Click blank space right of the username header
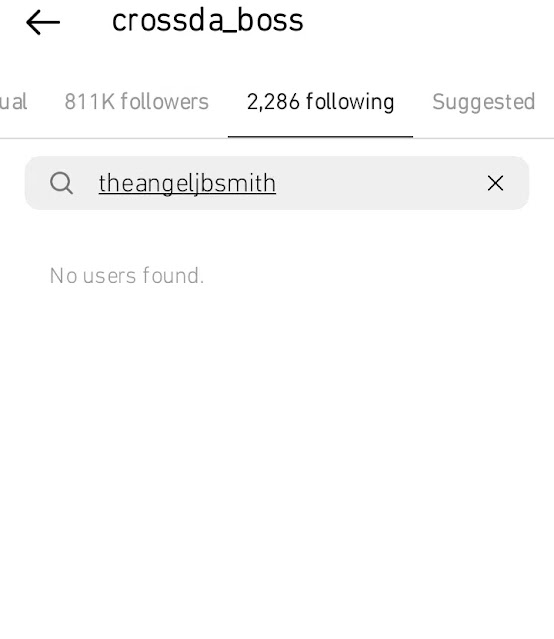Screen dimensions: 554x639 [428, 21]
